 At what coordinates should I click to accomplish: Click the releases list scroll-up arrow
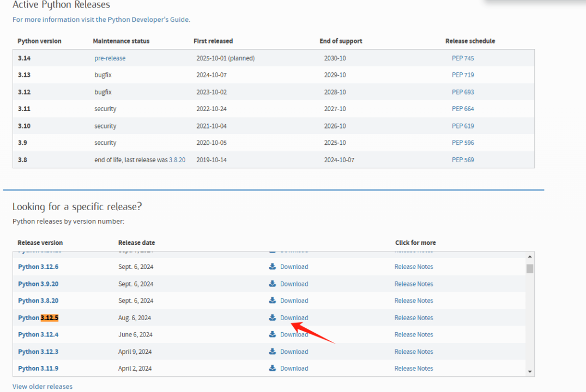click(x=529, y=256)
